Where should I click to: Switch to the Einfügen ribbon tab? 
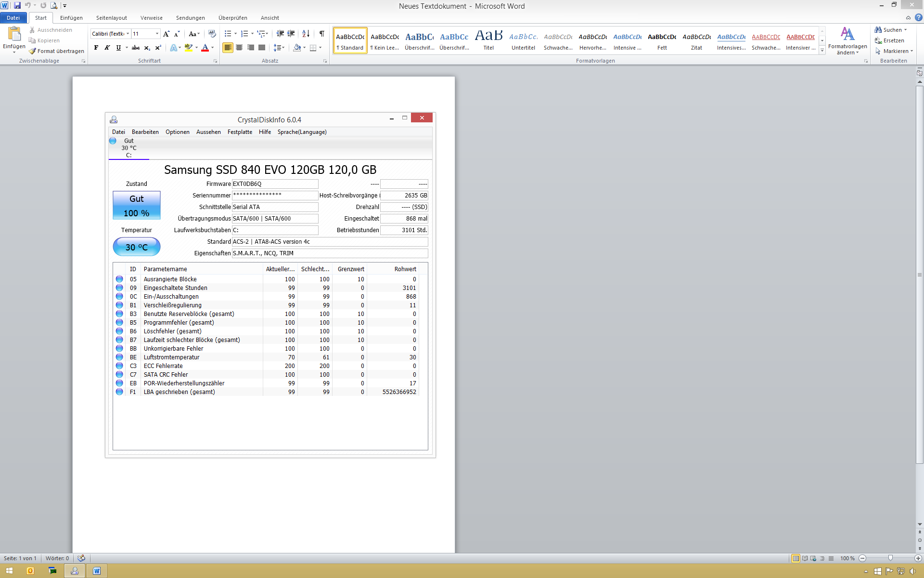click(71, 18)
